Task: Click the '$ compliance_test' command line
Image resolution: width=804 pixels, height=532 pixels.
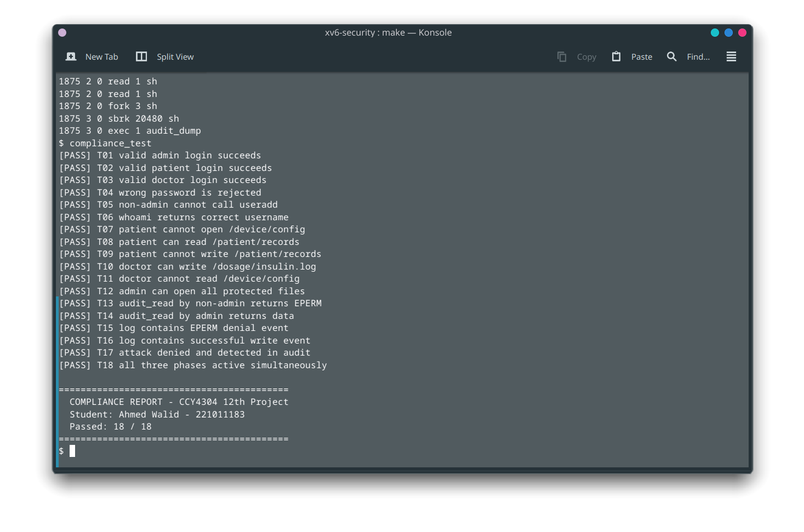Action: pos(105,144)
